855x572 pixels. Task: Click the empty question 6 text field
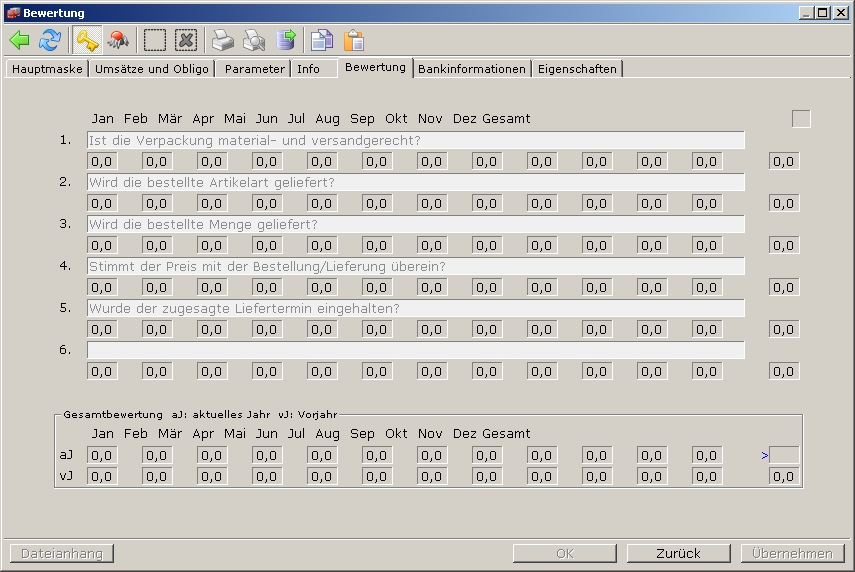click(x=415, y=351)
